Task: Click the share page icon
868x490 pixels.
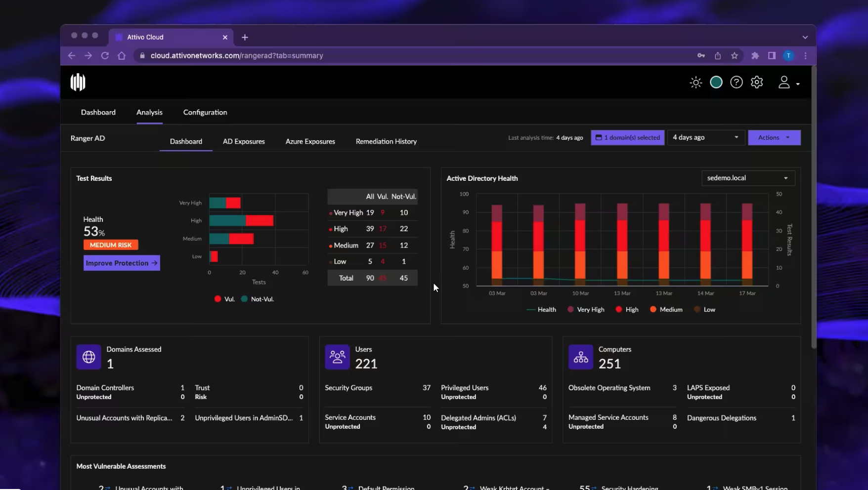Action: (x=718, y=56)
